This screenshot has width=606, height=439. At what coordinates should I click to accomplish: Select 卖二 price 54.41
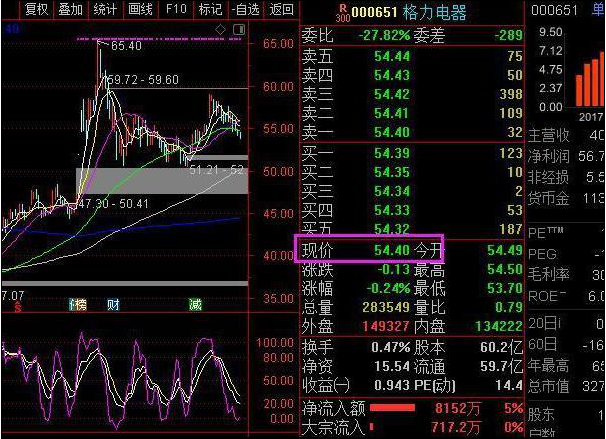pyautogui.click(x=392, y=113)
